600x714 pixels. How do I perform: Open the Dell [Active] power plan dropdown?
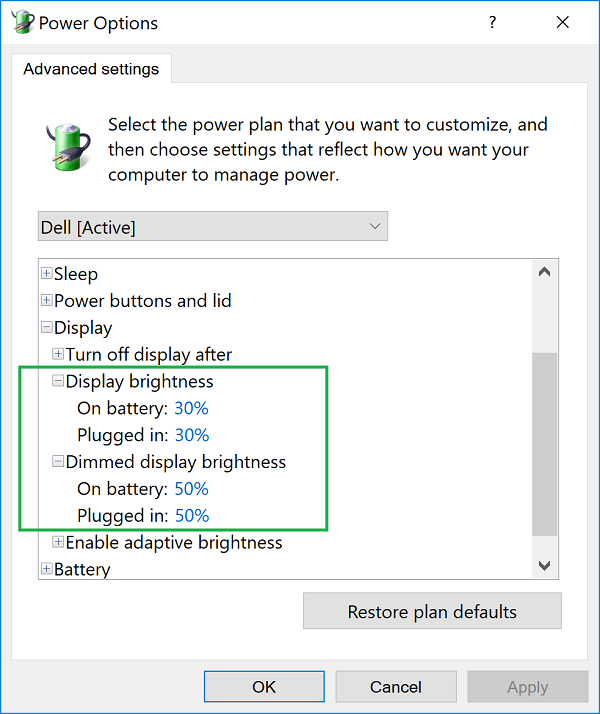pyautogui.click(x=212, y=227)
